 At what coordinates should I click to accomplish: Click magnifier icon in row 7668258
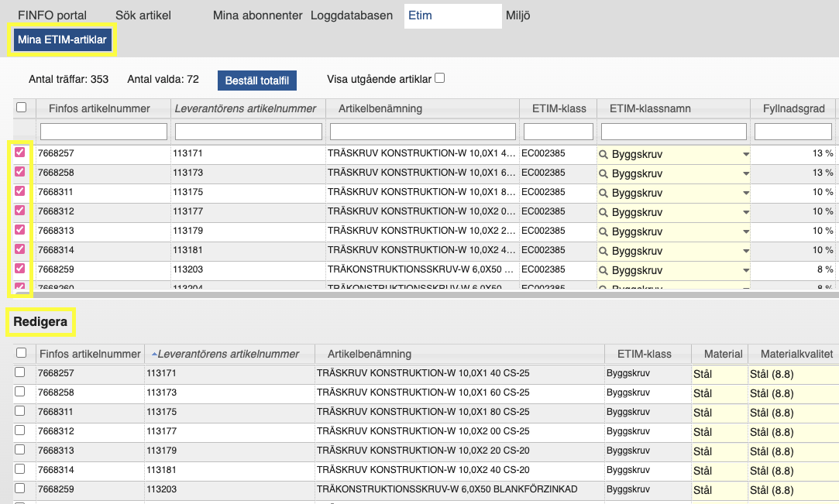(x=604, y=173)
